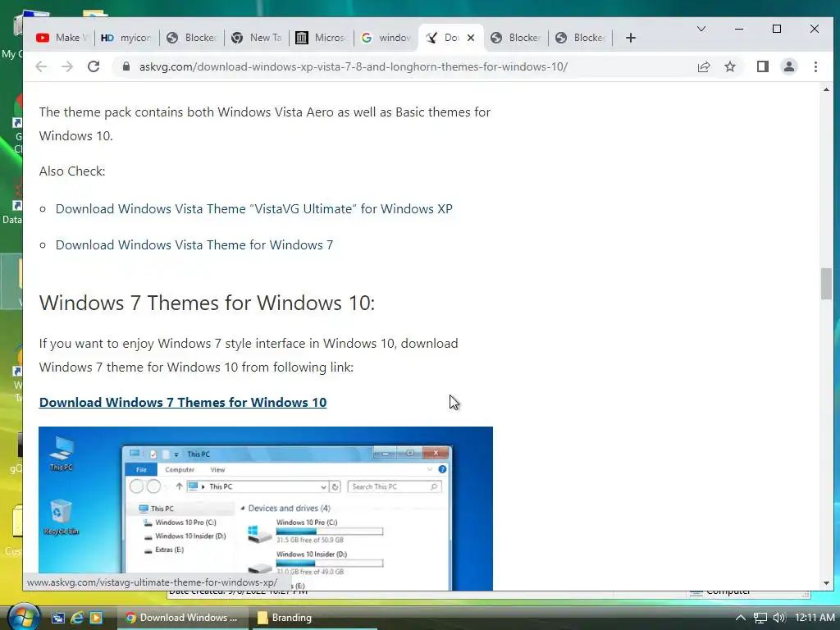This screenshot has width=840, height=630.
Task: Show hidden system tray icons
Action: coord(741,618)
